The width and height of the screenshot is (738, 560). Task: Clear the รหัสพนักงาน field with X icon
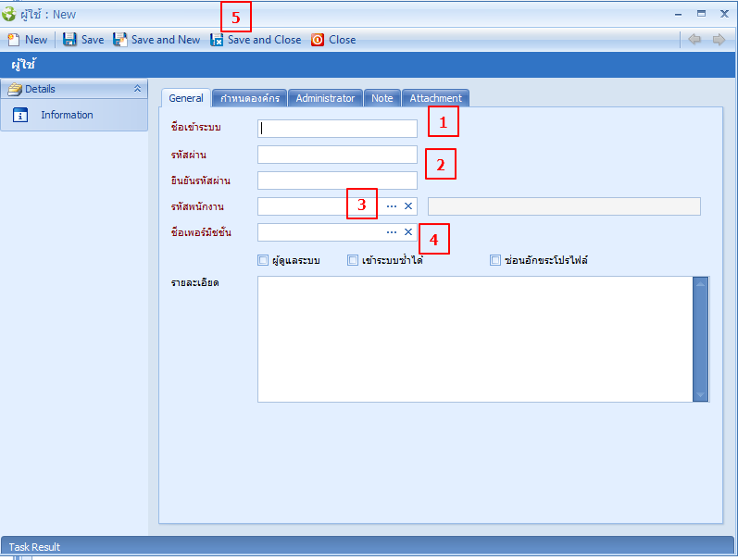407,205
